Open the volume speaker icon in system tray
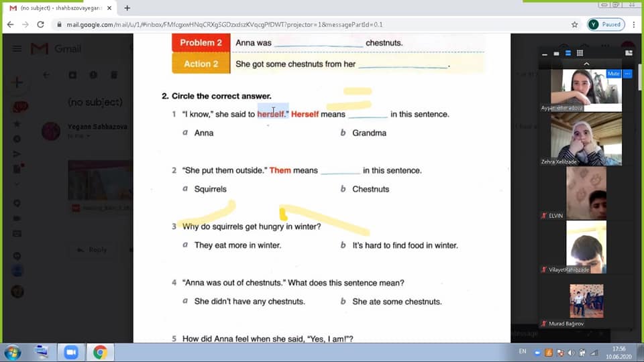The width and height of the screenshot is (644, 362). [x=572, y=353]
